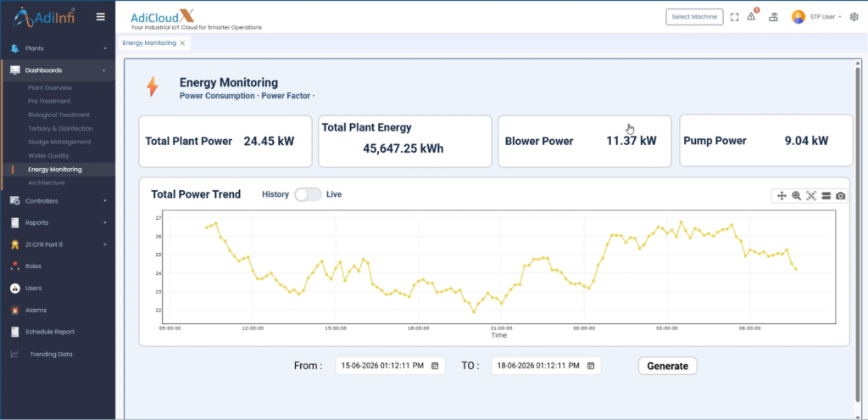The height and width of the screenshot is (420, 868).
Task: Download chart snapshot with camera icon
Action: point(841,196)
